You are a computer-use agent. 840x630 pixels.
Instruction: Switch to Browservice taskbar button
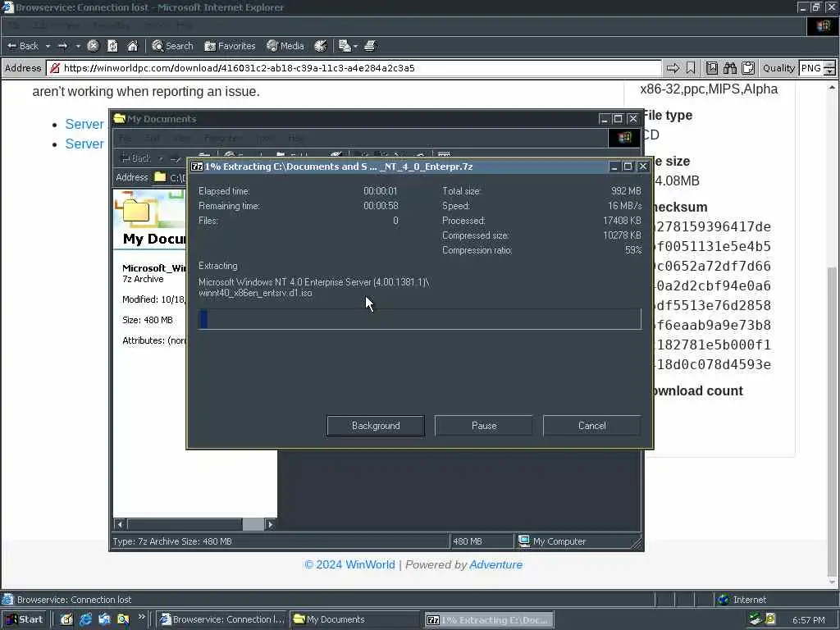click(221, 619)
